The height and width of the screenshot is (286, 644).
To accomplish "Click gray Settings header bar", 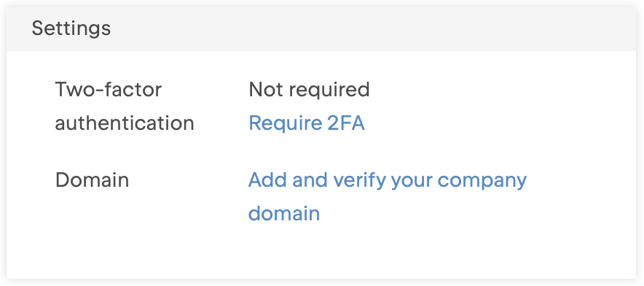I will (321, 28).
